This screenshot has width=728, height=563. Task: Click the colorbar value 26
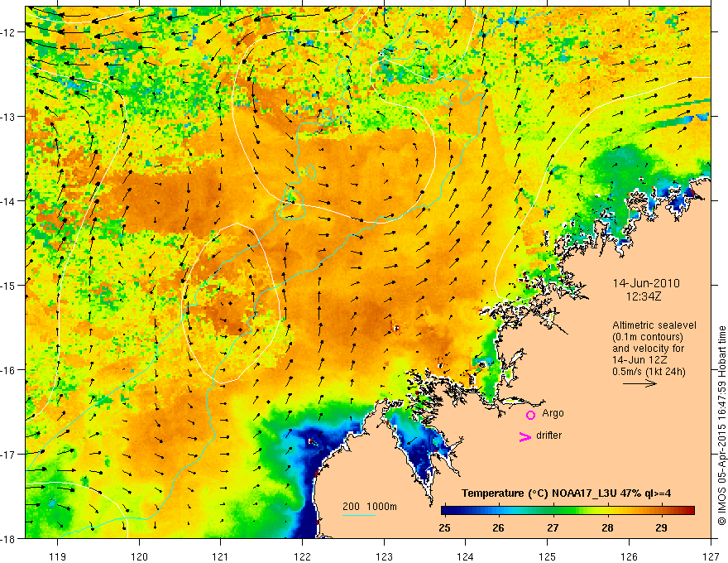[498, 527]
